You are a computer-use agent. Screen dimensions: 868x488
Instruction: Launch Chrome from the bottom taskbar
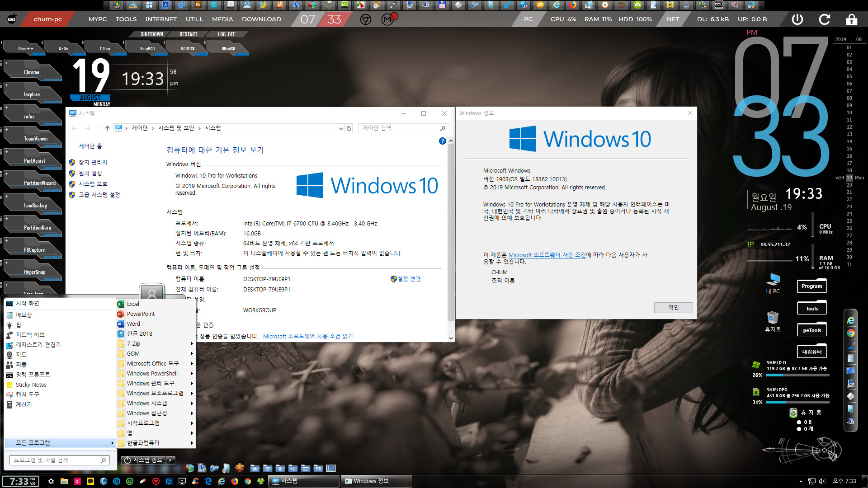click(x=248, y=481)
